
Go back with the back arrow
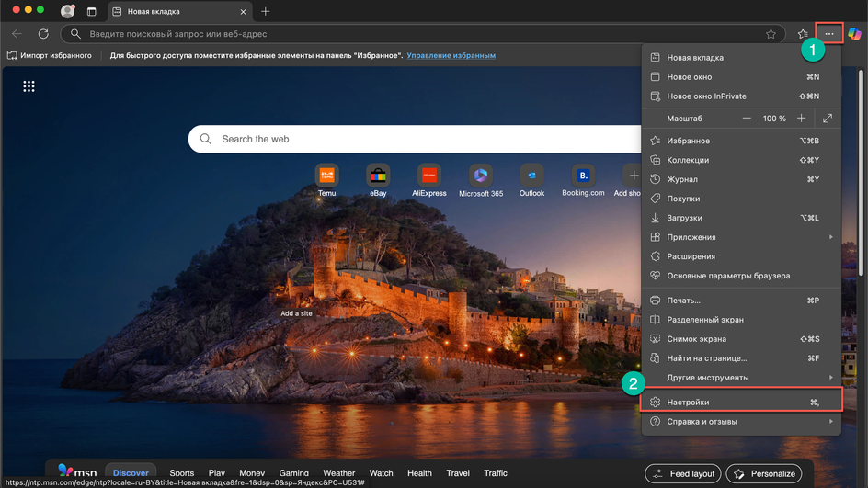pos(17,34)
